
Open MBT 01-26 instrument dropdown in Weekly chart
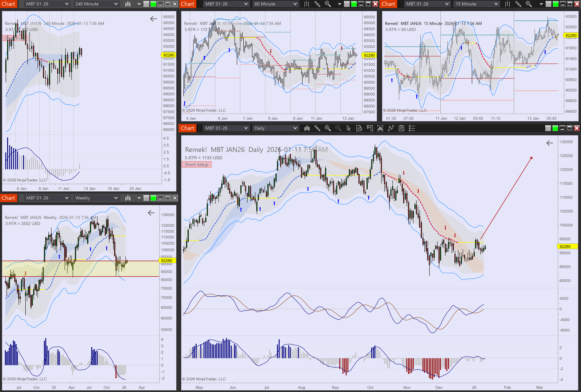pos(47,198)
